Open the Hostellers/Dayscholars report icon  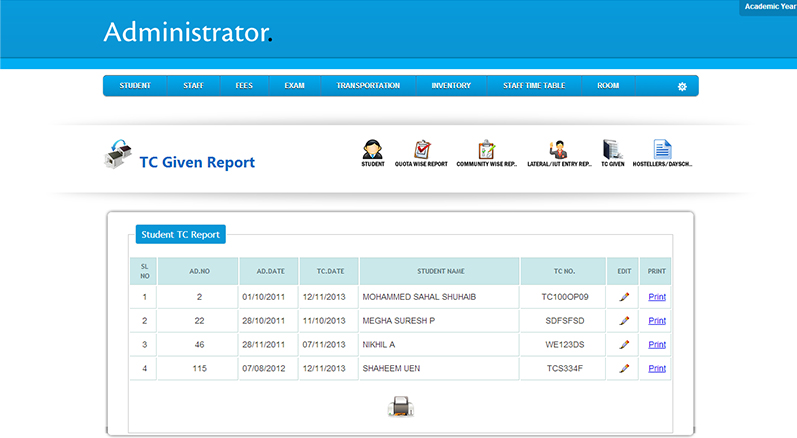[662, 151]
